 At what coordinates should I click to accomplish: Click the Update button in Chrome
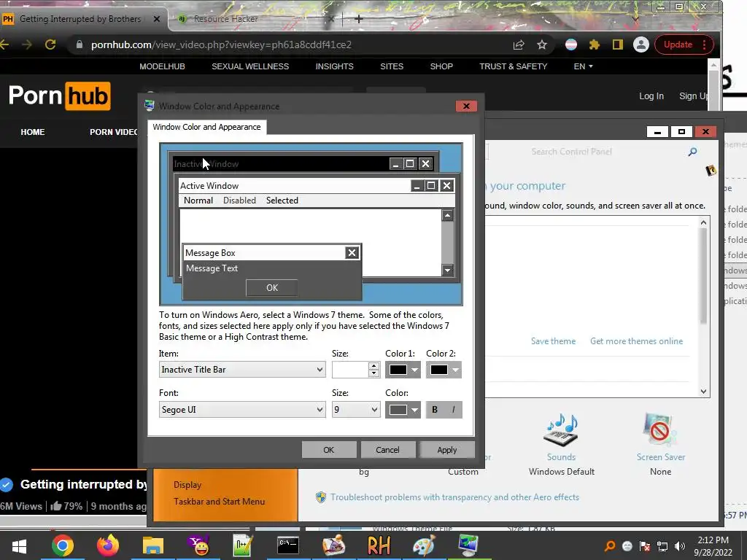[x=678, y=44]
